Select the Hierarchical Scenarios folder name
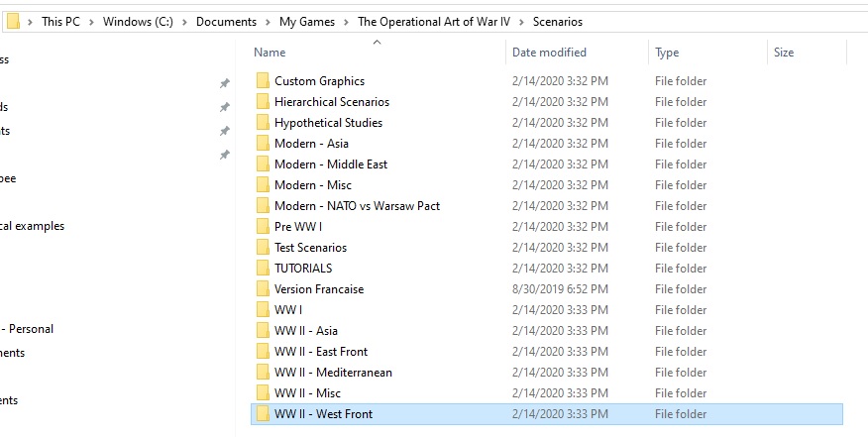 click(332, 102)
